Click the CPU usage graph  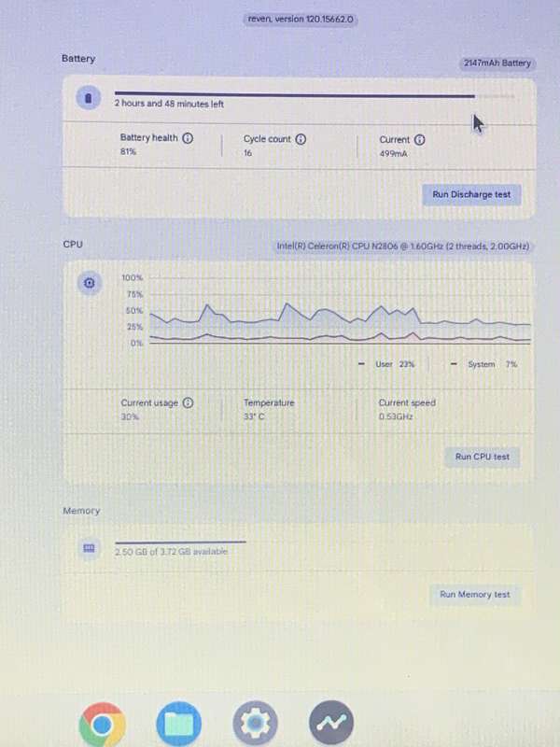(x=340, y=311)
